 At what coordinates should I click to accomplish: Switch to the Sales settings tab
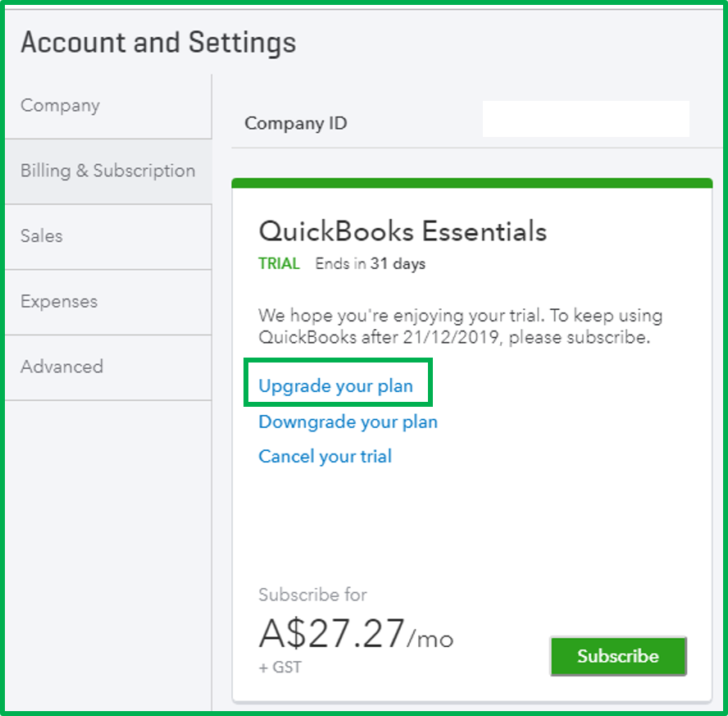tap(107, 237)
